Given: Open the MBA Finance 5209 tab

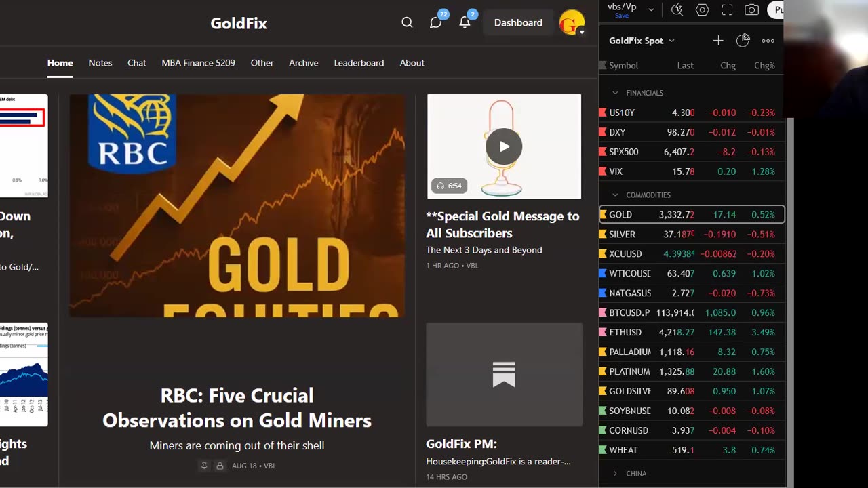Looking at the screenshot, I should [198, 63].
